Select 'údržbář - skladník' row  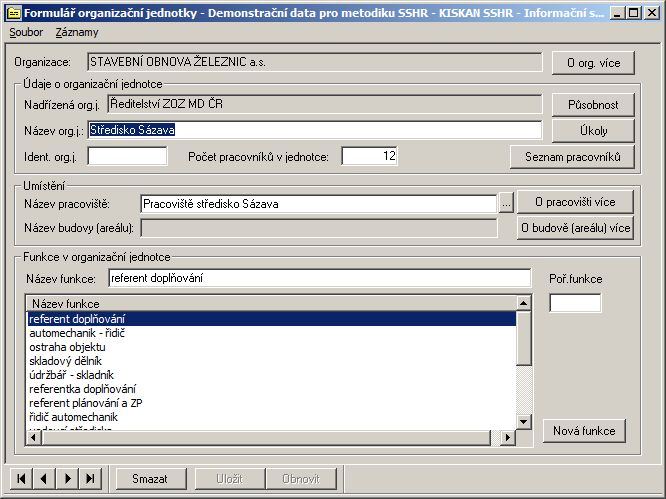272,375
